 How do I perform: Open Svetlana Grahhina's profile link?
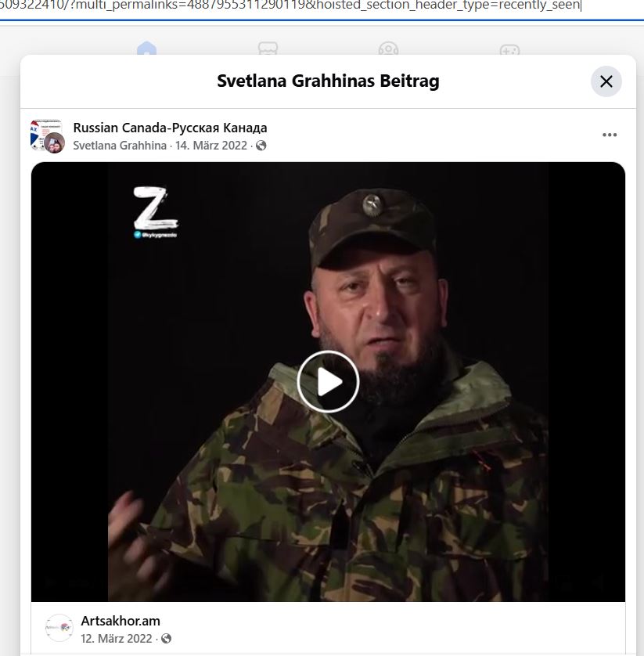(120, 145)
